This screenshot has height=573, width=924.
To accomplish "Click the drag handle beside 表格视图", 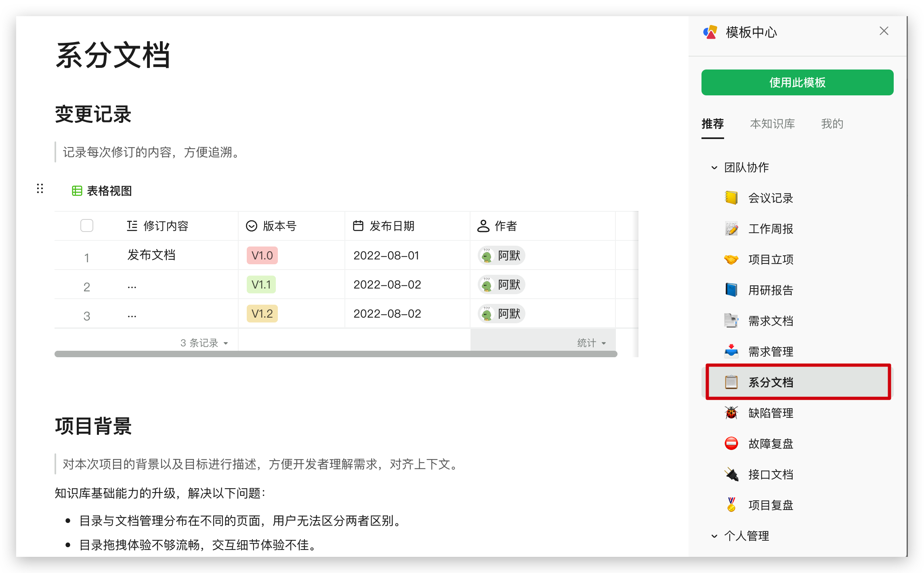I will pos(40,189).
